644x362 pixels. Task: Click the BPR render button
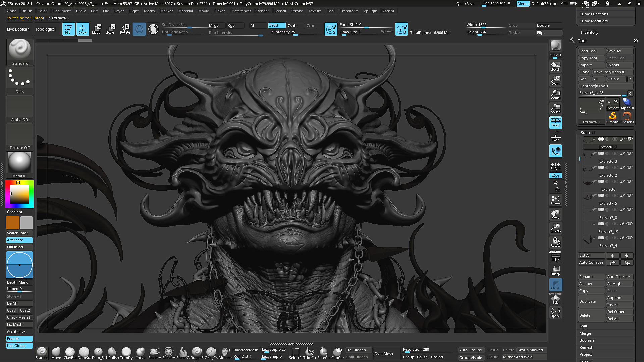click(x=555, y=45)
